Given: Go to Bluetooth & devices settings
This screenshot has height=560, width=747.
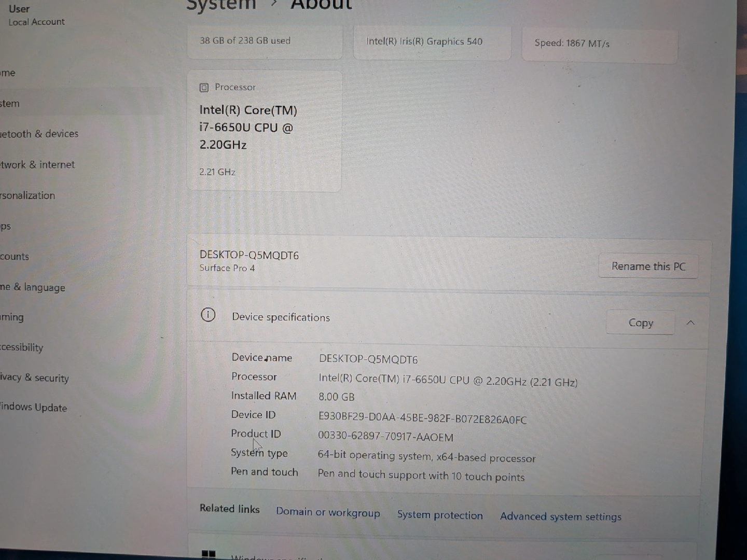Looking at the screenshot, I should [x=39, y=134].
